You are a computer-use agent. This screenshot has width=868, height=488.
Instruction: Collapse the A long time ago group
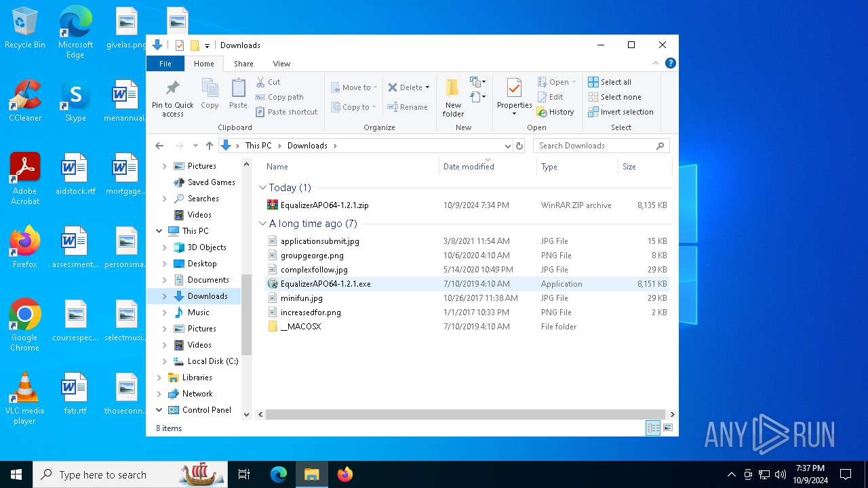click(262, 224)
